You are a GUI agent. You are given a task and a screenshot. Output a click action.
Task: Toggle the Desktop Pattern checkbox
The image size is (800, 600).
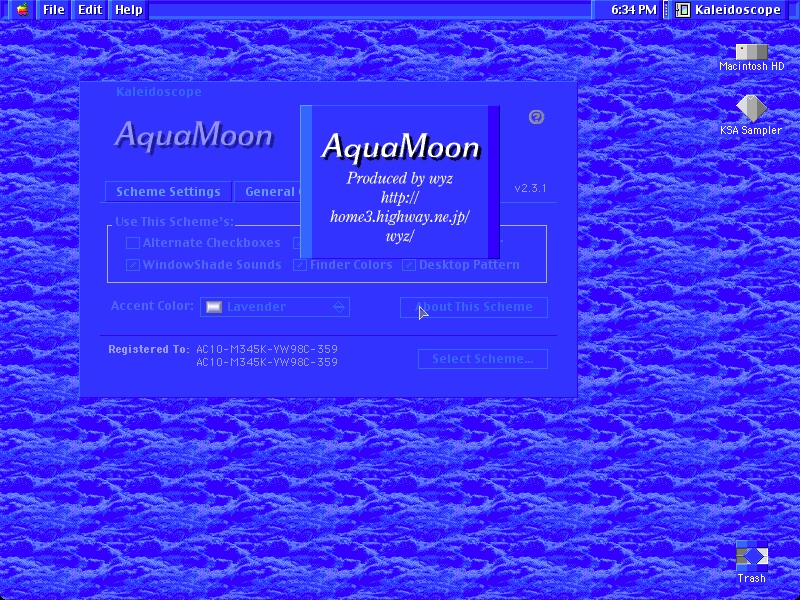point(409,265)
